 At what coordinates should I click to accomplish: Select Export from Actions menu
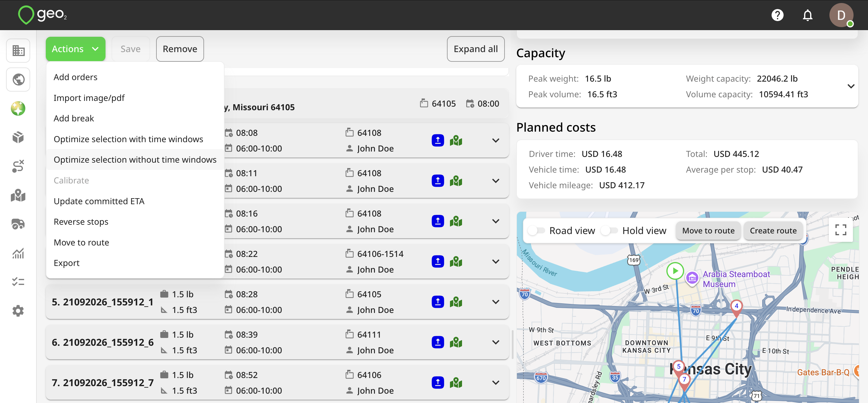(135, 263)
